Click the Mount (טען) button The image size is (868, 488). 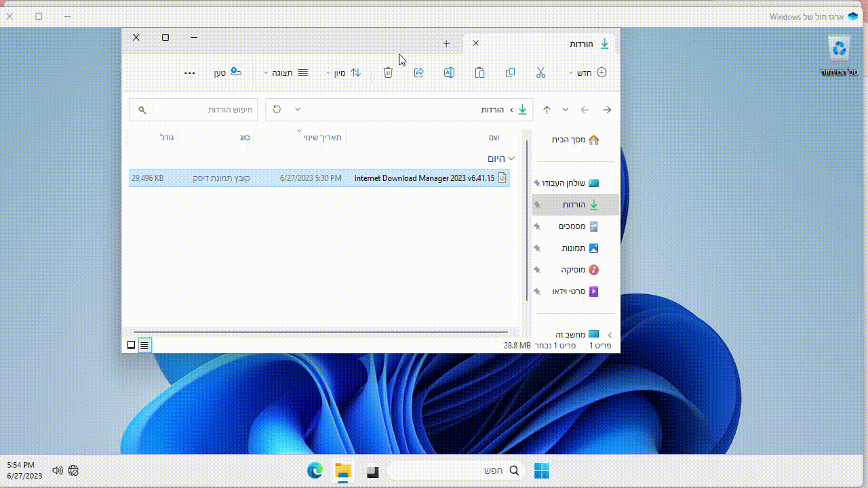[228, 73]
